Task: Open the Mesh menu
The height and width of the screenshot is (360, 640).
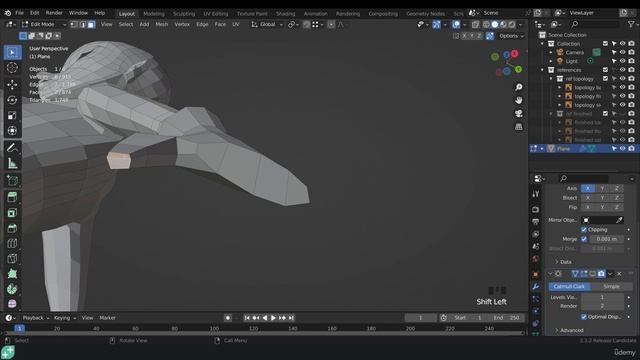Action: (162, 24)
